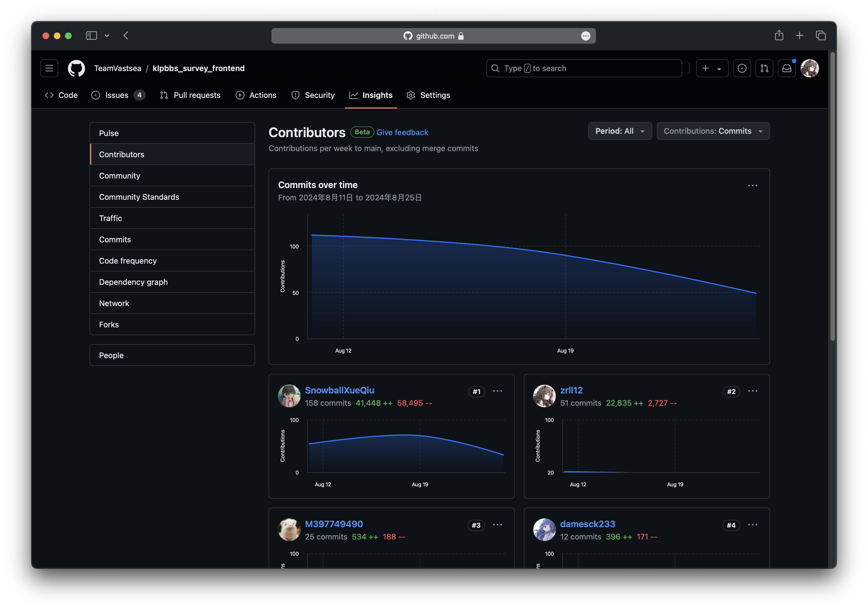
Task: Expand the create-new dropdown caret beside the plus
Action: pos(719,69)
